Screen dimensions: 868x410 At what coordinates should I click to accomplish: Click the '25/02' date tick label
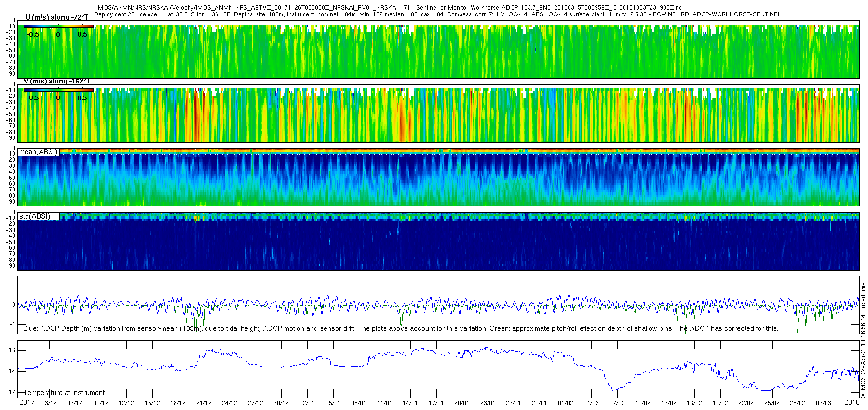coord(772,403)
